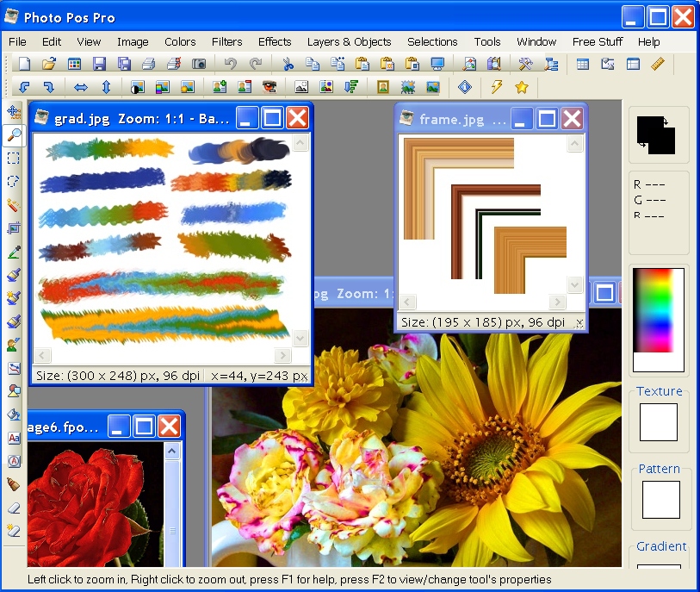The image size is (700, 592).
Task: Open the Filters menu
Action: point(226,41)
